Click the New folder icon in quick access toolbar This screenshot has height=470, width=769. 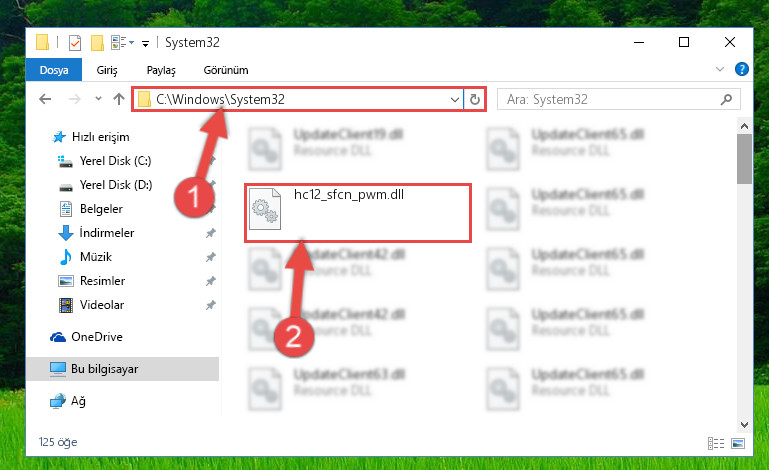[97, 43]
